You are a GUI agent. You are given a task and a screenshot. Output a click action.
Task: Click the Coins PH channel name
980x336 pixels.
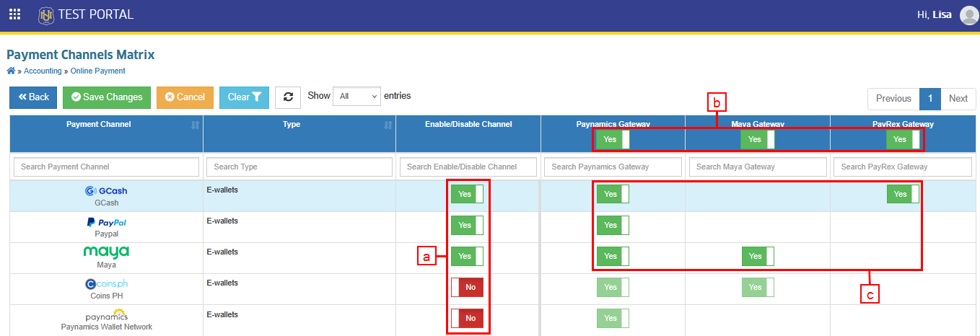[x=106, y=296]
